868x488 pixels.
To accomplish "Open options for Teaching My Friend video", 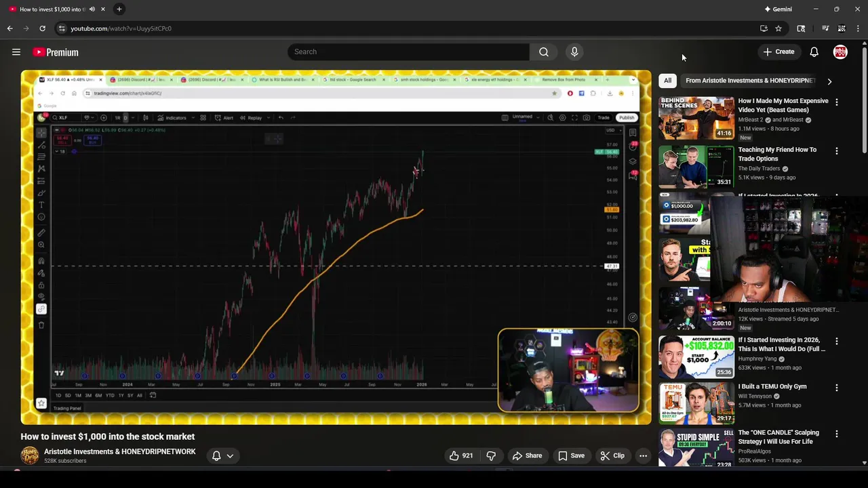I will coord(836,150).
